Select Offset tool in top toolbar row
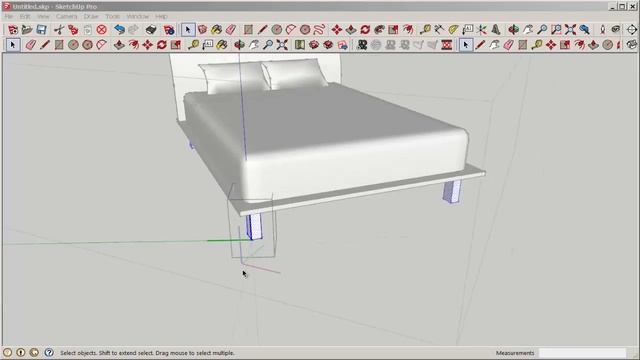This screenshot has height=360, width=640. tap(407, 29)
